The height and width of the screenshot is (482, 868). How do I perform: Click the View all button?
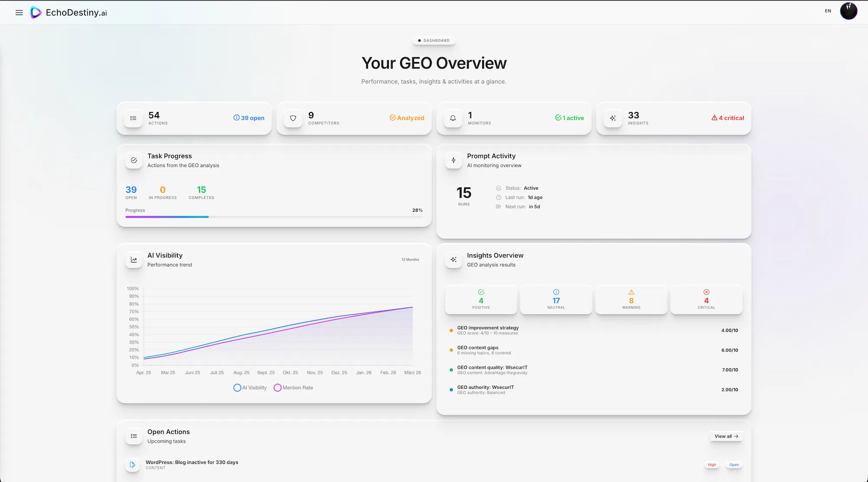726,436
